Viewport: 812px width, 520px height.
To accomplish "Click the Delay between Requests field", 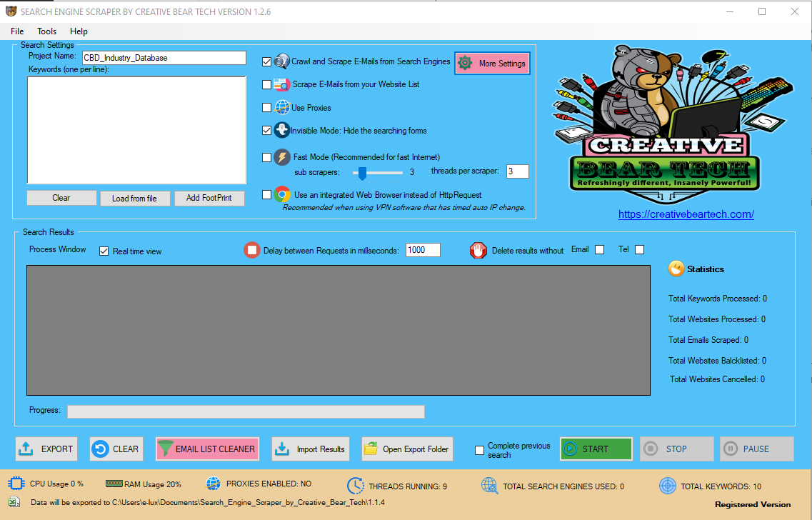I will pos(423,250).
